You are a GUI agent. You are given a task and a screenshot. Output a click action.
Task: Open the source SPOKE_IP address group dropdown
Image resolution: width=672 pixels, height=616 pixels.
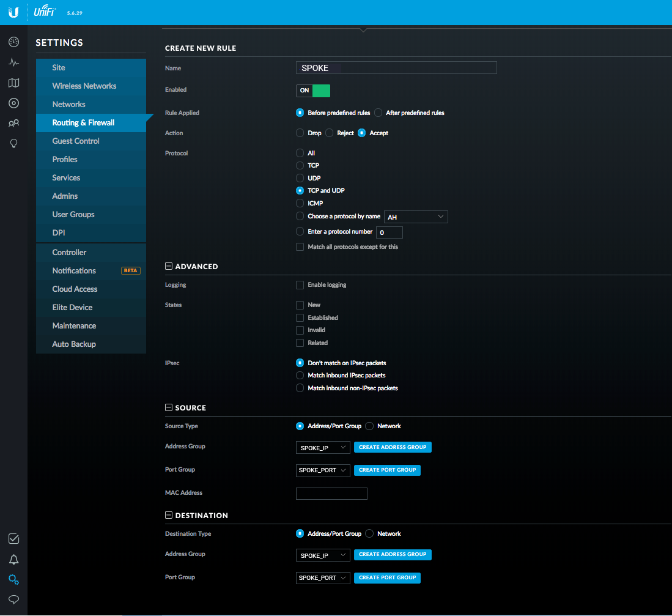coord(323,448)
